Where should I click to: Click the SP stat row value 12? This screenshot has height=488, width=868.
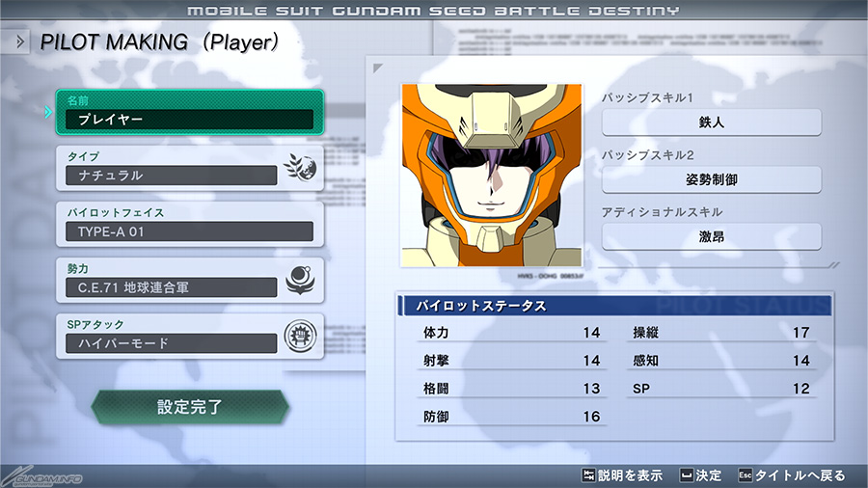pyautogui.click(x=801, y=389)
